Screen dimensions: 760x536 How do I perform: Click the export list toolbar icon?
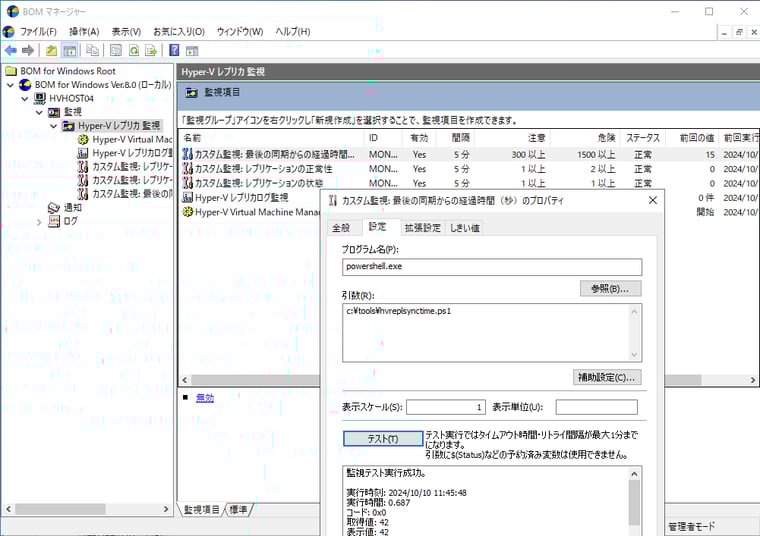click(151, 50)
